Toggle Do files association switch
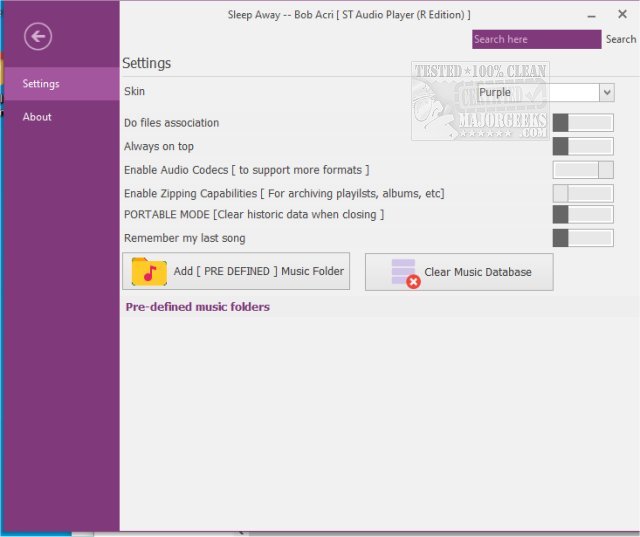 click(x=583, y=123)
